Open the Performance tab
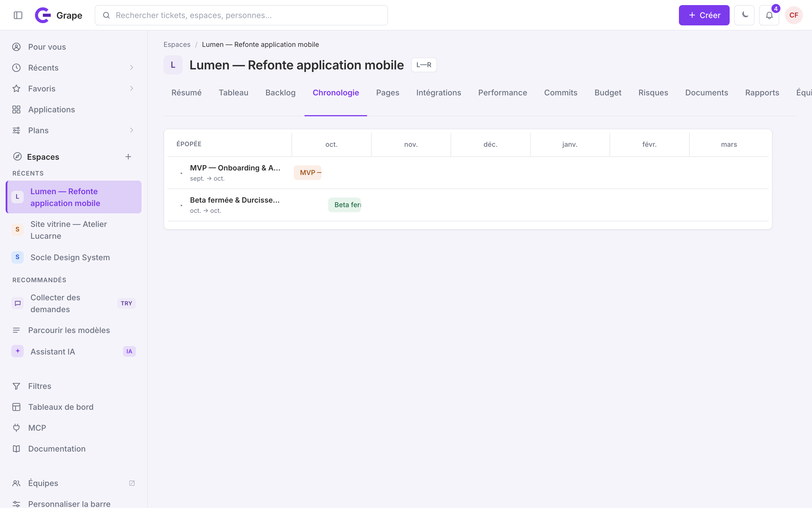This screenshot has width=812, height=508. (x=502, y=93)
